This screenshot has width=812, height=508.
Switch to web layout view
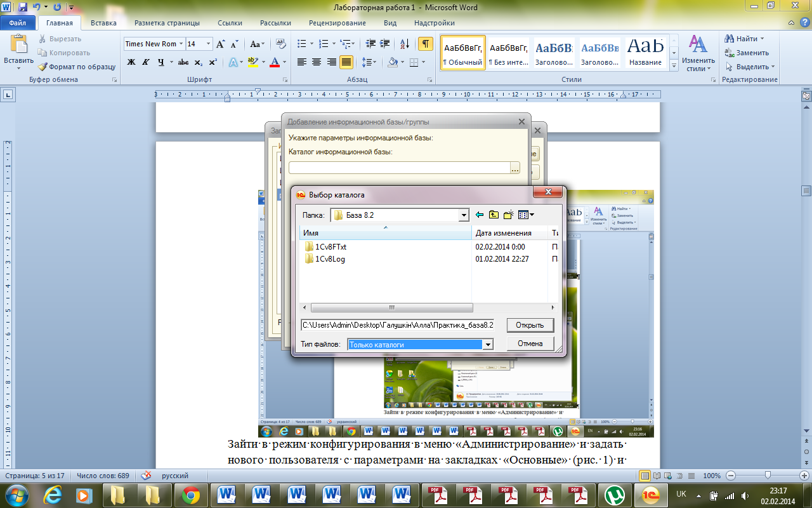tap(667, 476)
